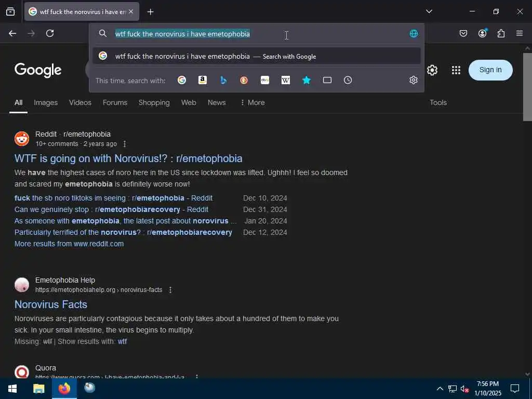Open More results from www.reddit.com
This screenshot has width=532, height=399.
tap(69, 244)
